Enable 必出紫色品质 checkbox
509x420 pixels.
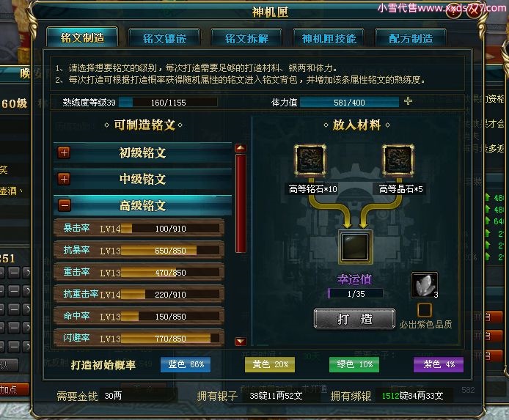424,310
